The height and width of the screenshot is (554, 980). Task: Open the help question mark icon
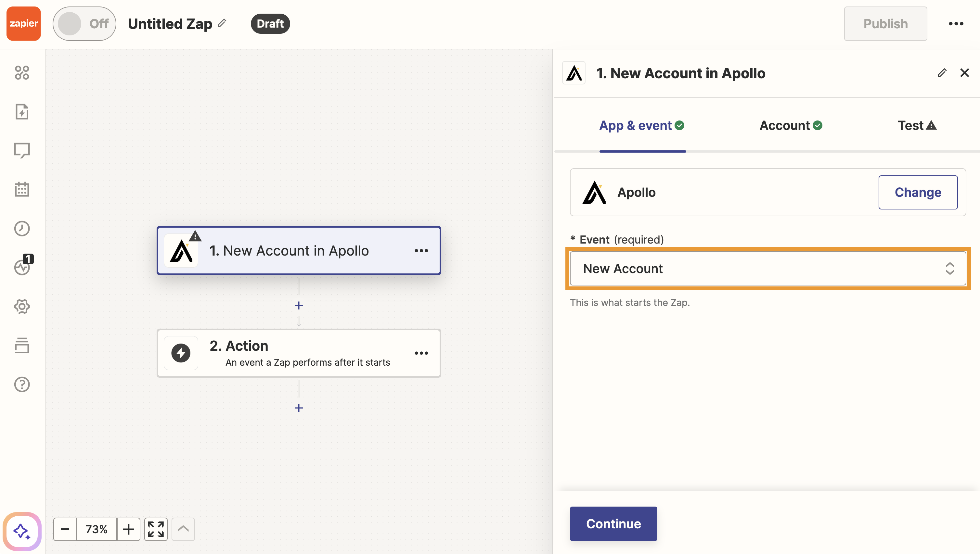[x=22, y=384]
